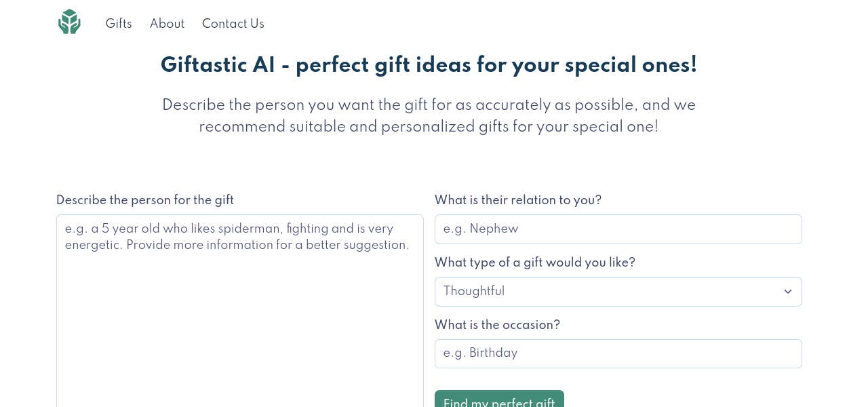Open the Contact Us page
The image size is (868, 407).
click(233, 24)
